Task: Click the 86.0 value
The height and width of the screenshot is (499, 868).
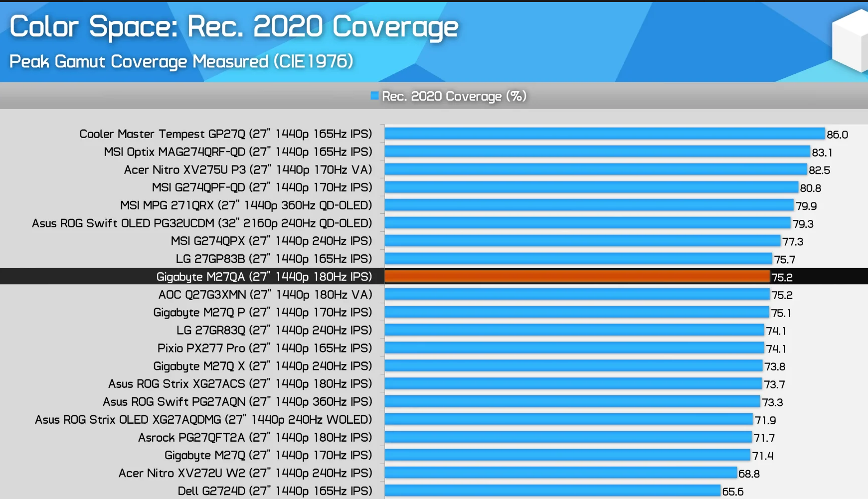Action: (x=838, y=135)
